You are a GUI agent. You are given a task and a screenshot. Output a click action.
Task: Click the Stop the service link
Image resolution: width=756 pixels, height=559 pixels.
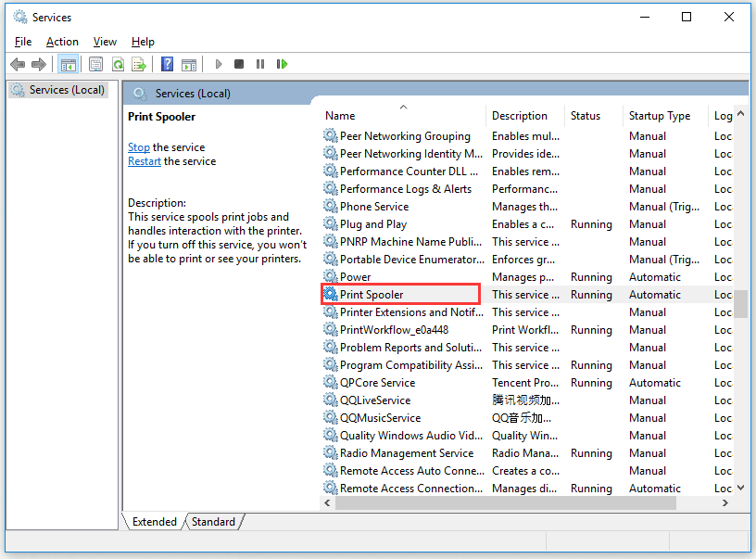(139, 147)
